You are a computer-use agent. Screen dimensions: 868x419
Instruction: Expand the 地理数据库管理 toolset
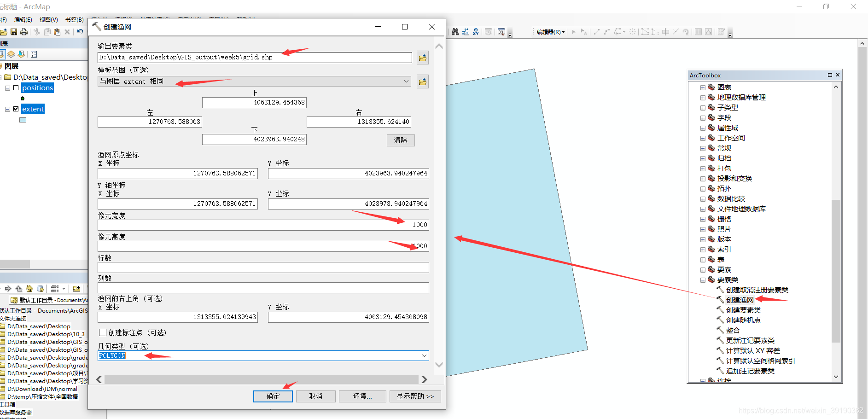click(x=703, y=98)
